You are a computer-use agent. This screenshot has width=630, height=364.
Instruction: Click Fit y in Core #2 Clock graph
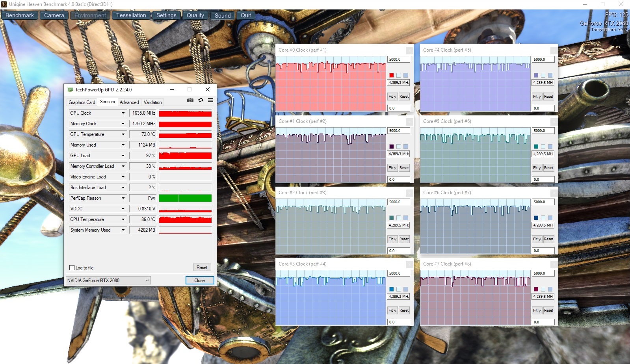(x=392, y=239)
